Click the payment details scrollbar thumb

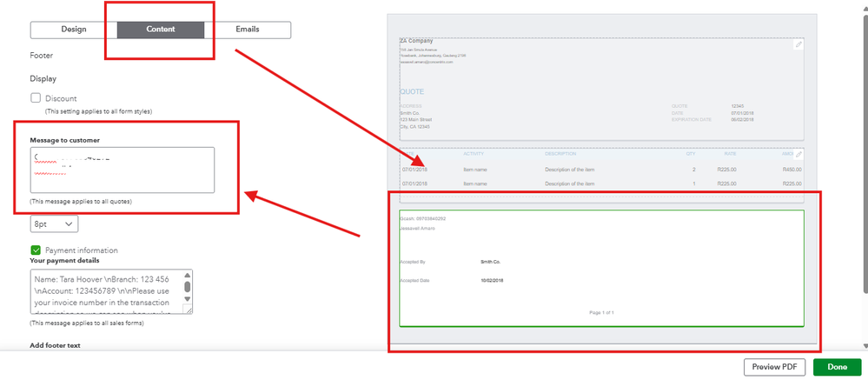[x=188, y=286]
